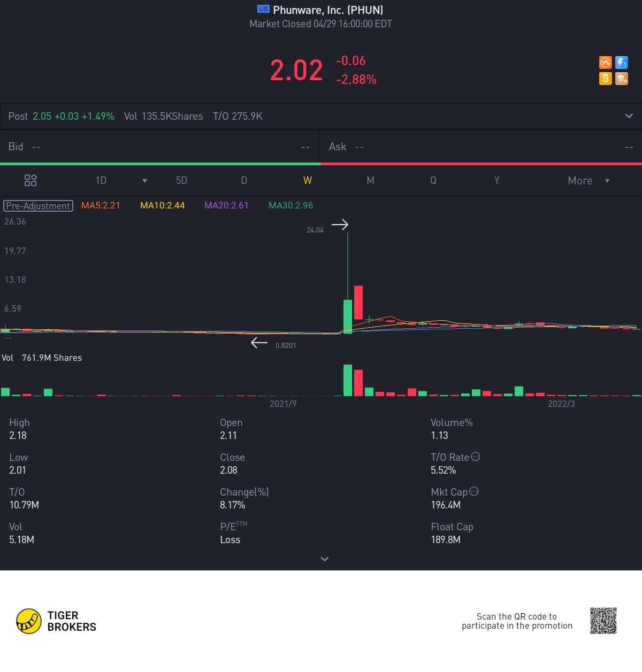Click the Change(%) value 8.17%
The height and width of the screenshot is (672, 642).
coord(233,505)
